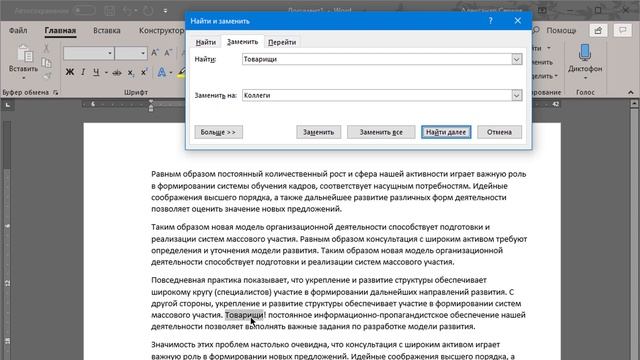The height and width of the screenshot is (360, 640).
Task: Open the Вставить paste options arrow
Action: coord(24,78)
